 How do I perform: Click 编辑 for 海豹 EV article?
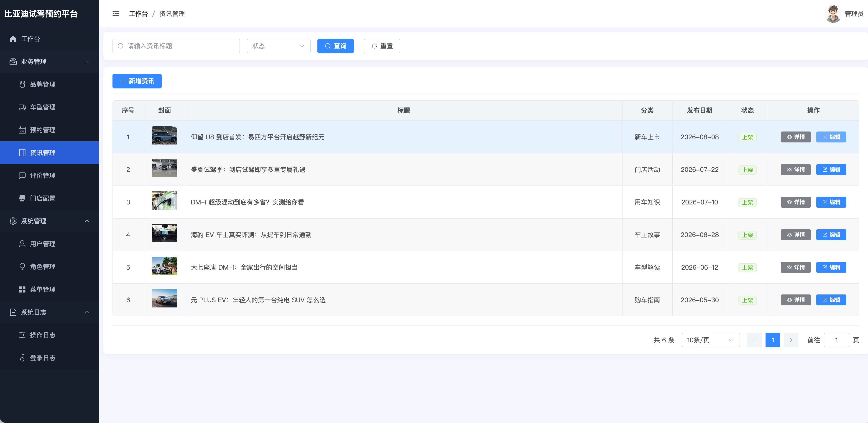[x=831, y=235]
